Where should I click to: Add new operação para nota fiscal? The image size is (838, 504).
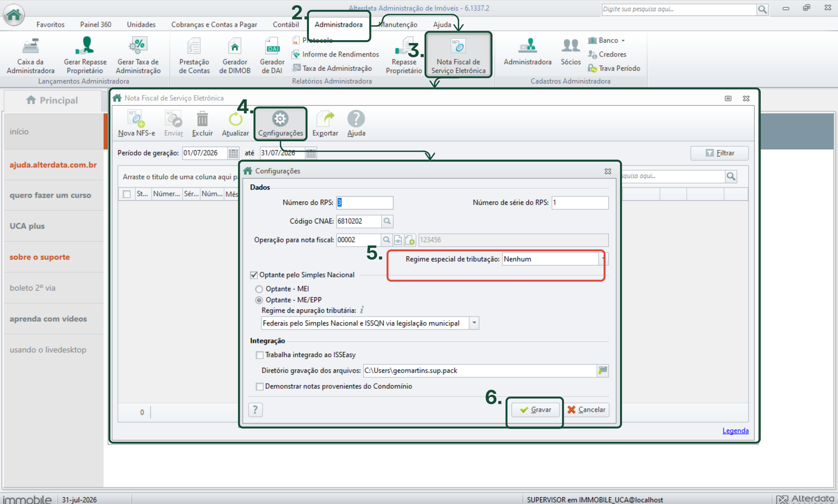coord(410,240)
